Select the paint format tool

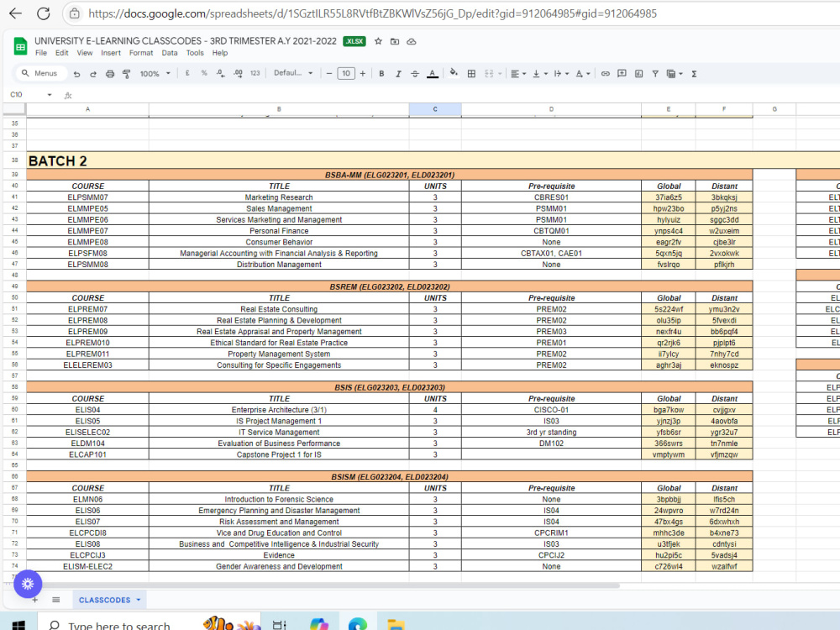pos(127,74)
